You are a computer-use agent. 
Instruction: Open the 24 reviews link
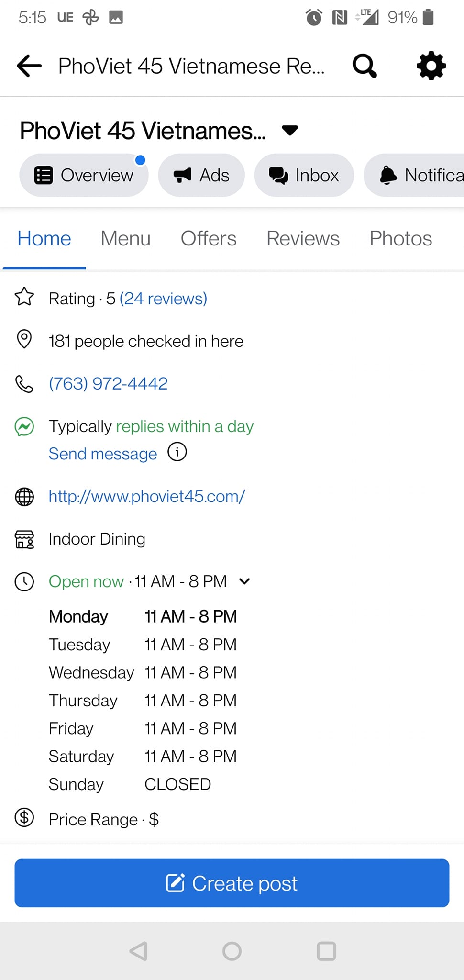[163, 299]
